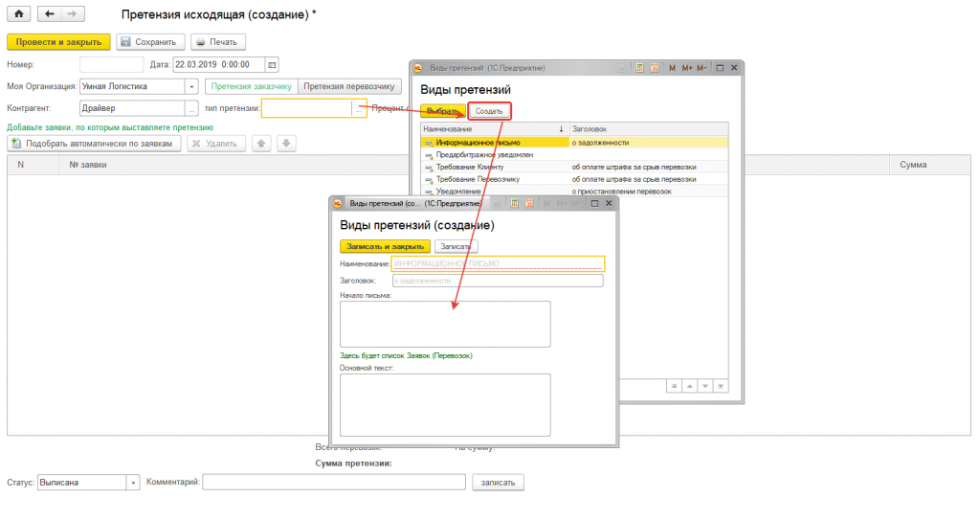Image resolution: width=980 pixels, height=520 pixels.
Task: Click the № заявки column header
Action: (x=88, y=165)
